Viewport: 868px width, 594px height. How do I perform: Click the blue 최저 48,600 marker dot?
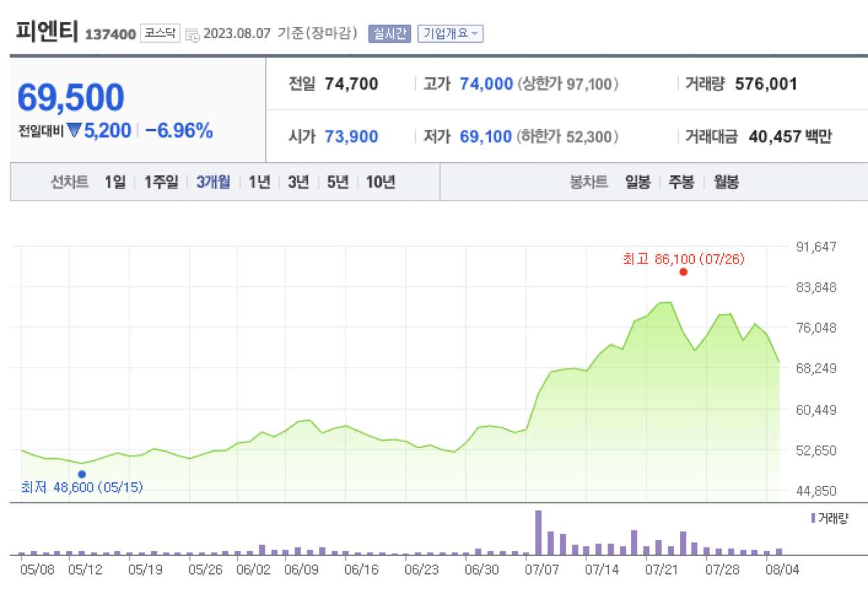82,474
